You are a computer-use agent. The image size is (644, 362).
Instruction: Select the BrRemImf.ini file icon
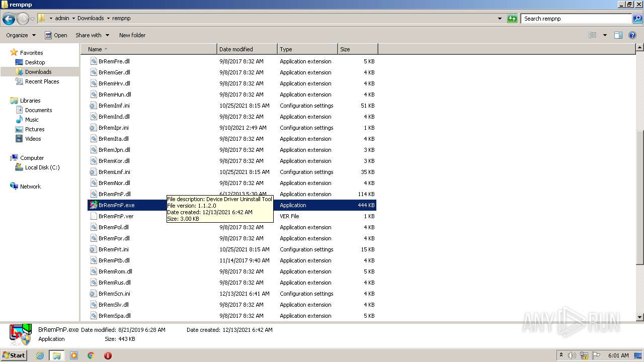tap(93, 106)
